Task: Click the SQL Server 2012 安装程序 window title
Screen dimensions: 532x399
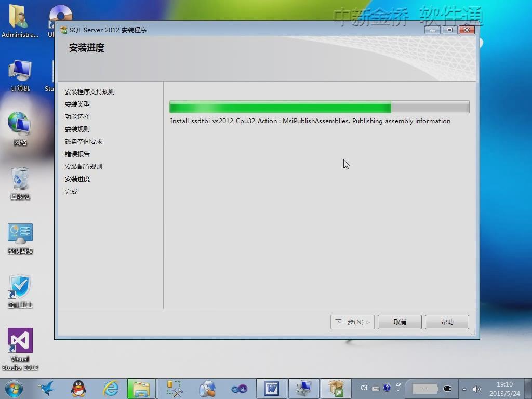Action: [108, 30]
